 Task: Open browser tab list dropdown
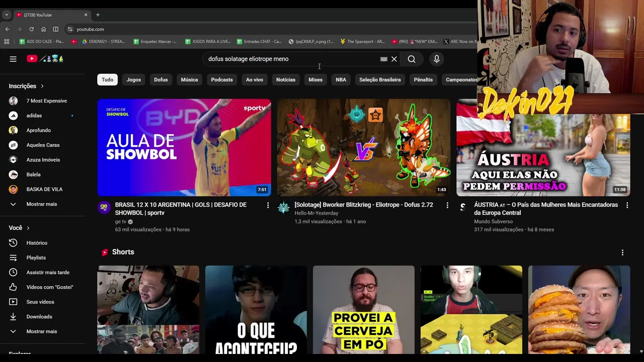[x=7, y=15]
